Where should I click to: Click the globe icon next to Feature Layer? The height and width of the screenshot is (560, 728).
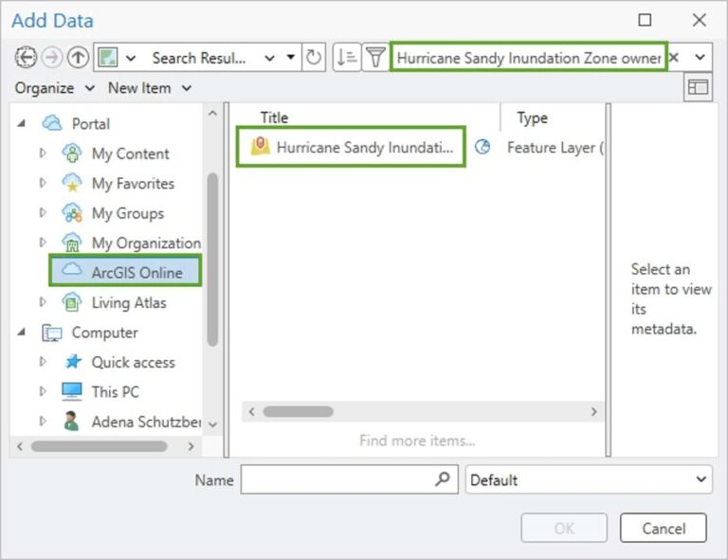coord(482,147)
